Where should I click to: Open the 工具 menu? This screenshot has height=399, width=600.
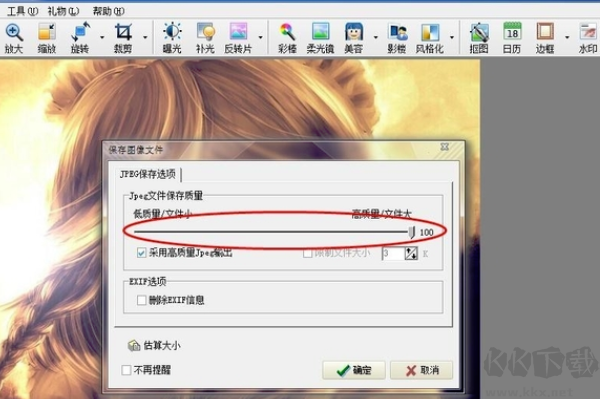tap(22, 11)
